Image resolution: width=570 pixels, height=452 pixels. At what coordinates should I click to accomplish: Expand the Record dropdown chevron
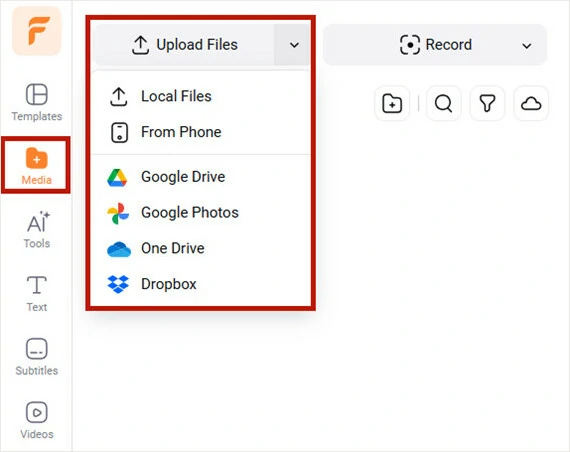[527, 45]
